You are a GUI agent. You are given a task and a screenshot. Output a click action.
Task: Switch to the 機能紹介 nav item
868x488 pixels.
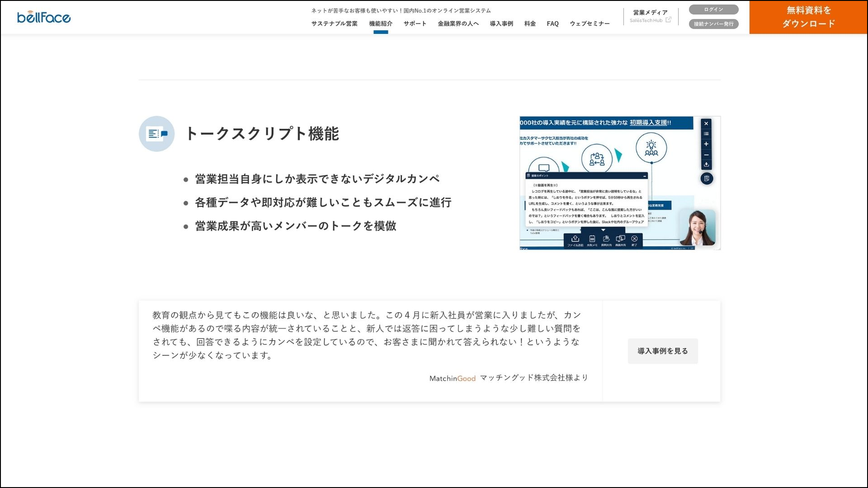(381, 23)
